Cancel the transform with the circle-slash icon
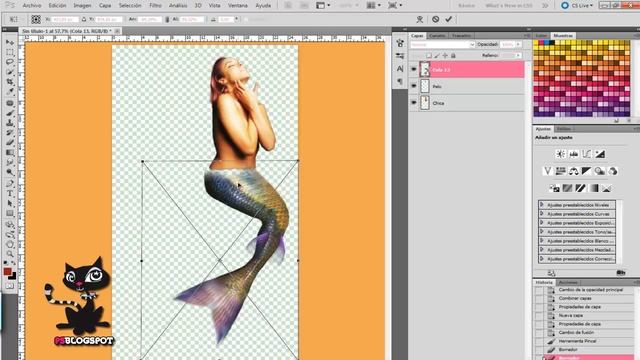Image resolution: width=640 pixels, height=360 pixels. pos(436,19)
